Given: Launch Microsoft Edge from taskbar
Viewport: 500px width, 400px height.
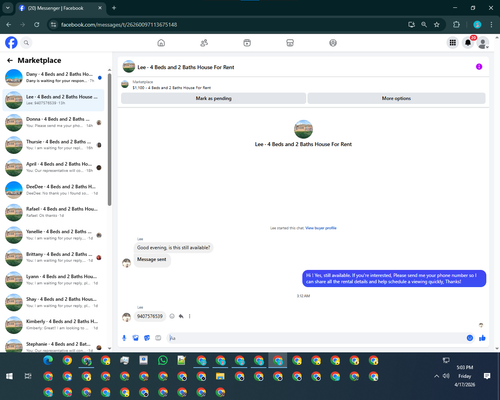Looking at the screenshot, I should pos(48,360).
